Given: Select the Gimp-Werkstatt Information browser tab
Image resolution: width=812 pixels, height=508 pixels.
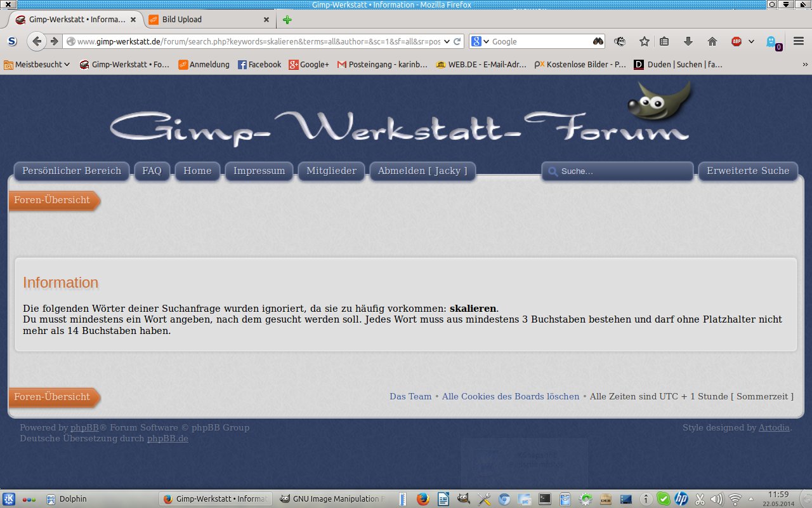Looking at the screenshot, I should pos(75,20).
